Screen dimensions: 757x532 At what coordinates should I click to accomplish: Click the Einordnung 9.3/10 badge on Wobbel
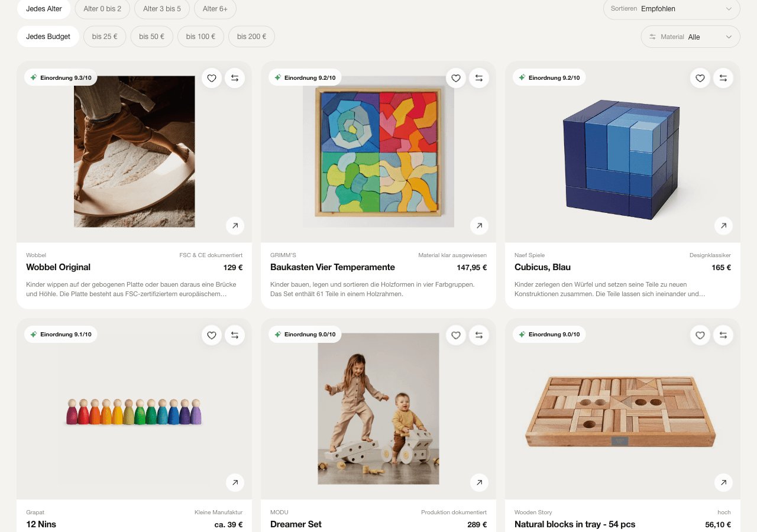(x=61, y=77)
